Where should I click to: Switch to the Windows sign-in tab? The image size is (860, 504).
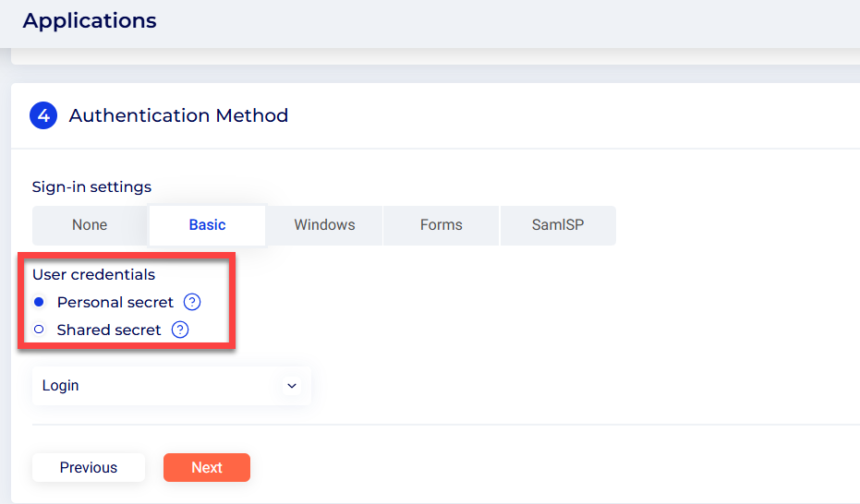tap(324, 225)
